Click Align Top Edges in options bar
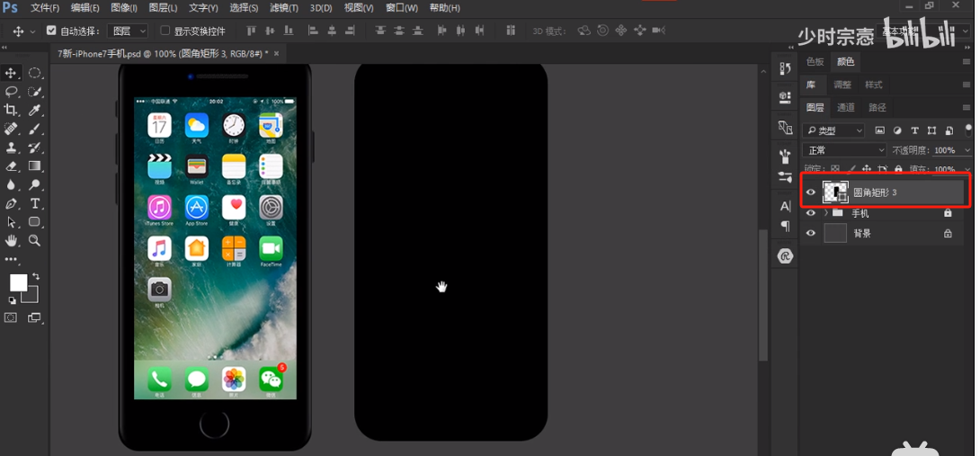The image size is (980, 456). [x=251, y=31]
